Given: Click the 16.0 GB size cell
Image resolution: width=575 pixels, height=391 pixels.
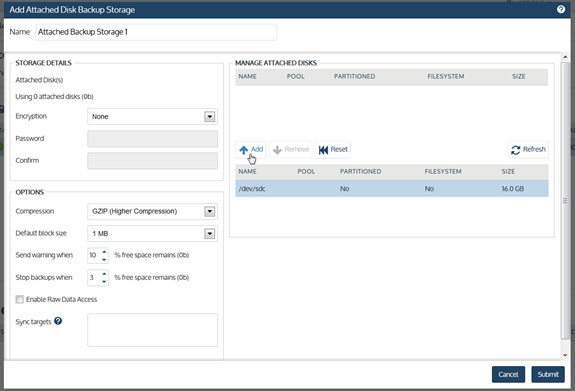Looking at the screenshot, I should pos(513,189).
